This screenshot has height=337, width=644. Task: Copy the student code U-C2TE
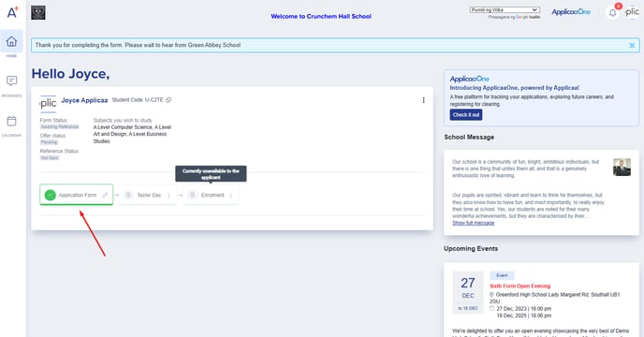click(x=168, y=100)
